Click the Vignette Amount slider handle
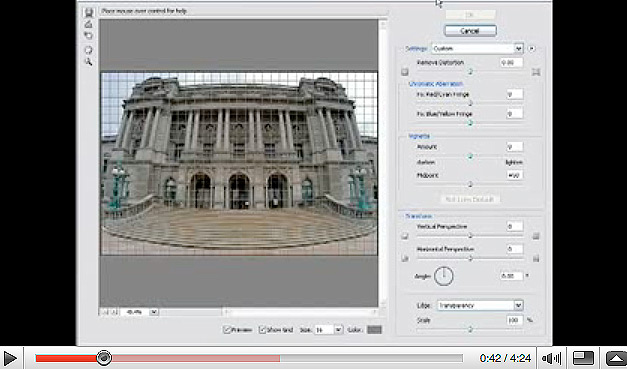 [470, 156]
